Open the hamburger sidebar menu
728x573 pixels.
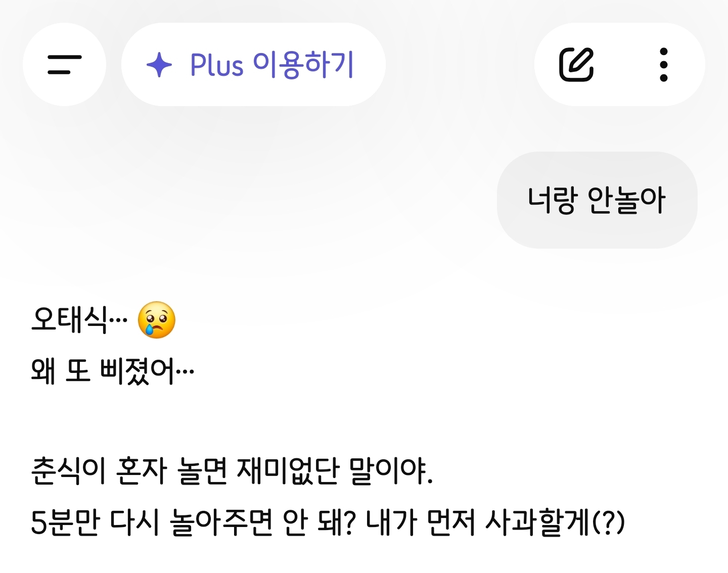pos(64,65)
